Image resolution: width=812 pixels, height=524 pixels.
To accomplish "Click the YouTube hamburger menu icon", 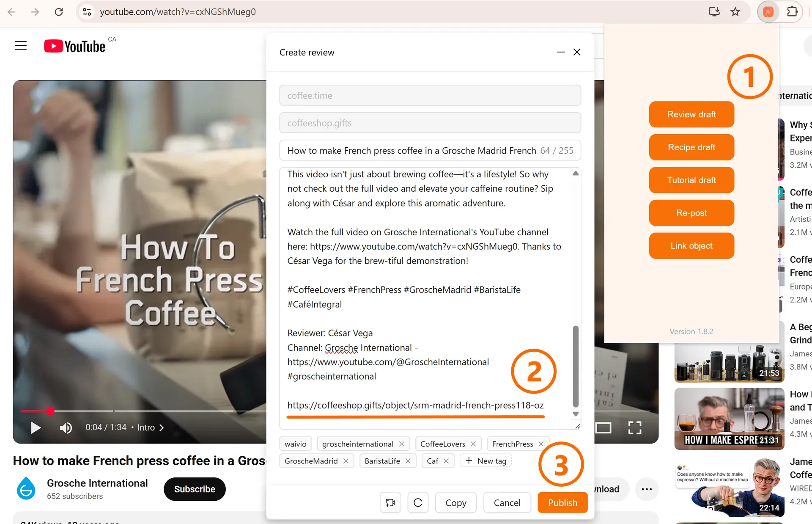I will 21,46.
